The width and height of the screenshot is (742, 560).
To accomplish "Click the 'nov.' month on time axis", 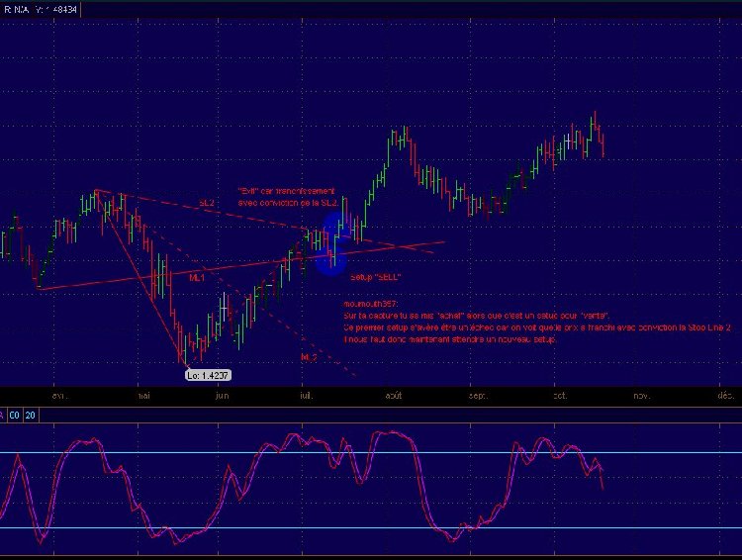I will tap(642, 396).
